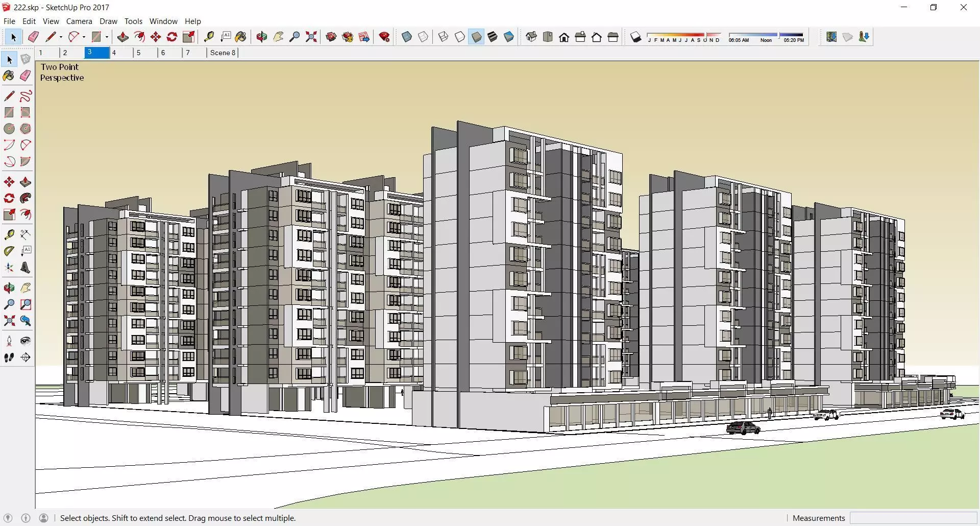Viewport: 980px width, 526px height.
Task: Activate the Follow Me tool
Action: (26, 198)
